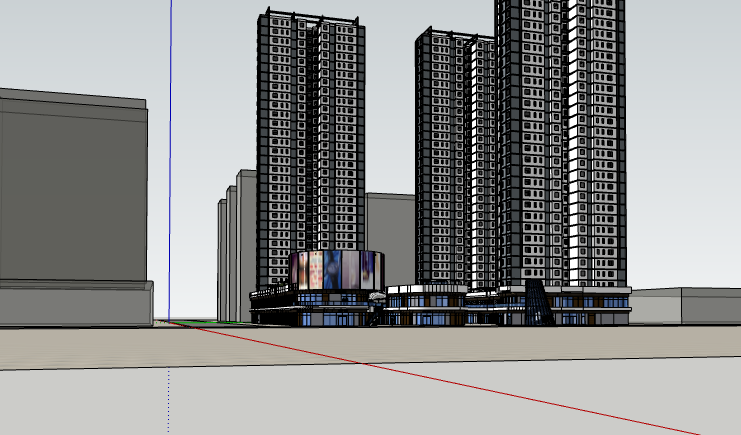
Task: Select the rooftop crown of the left tower
Action: pyautogui.click(x=310, y=17)
